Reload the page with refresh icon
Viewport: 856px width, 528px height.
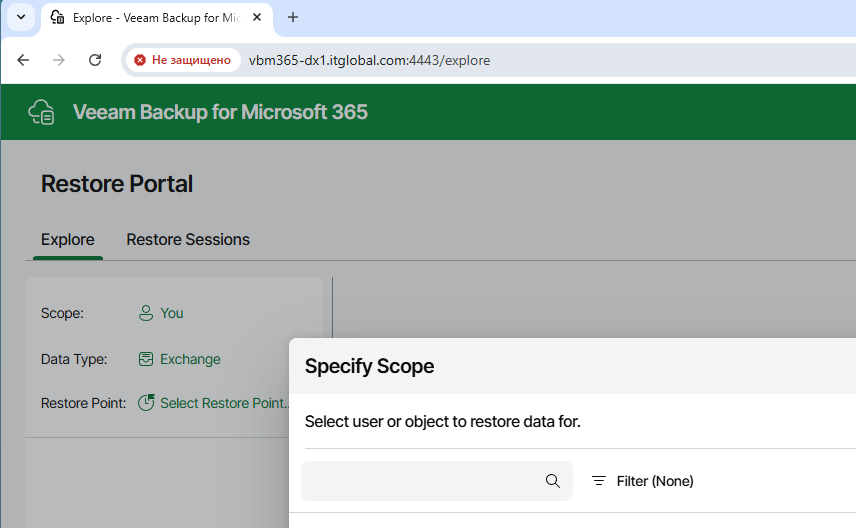pyautogui.click(x=95, y=60)
